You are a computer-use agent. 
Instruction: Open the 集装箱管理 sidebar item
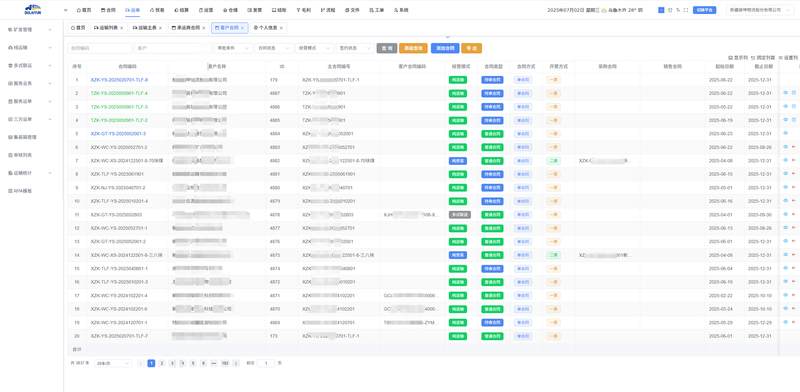coord(26,137)
